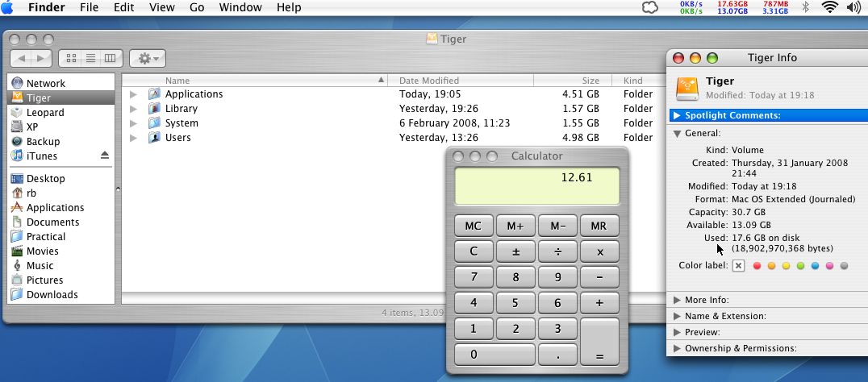
Task: Open the Wi-Fi status menu
Action: point(830,7)
